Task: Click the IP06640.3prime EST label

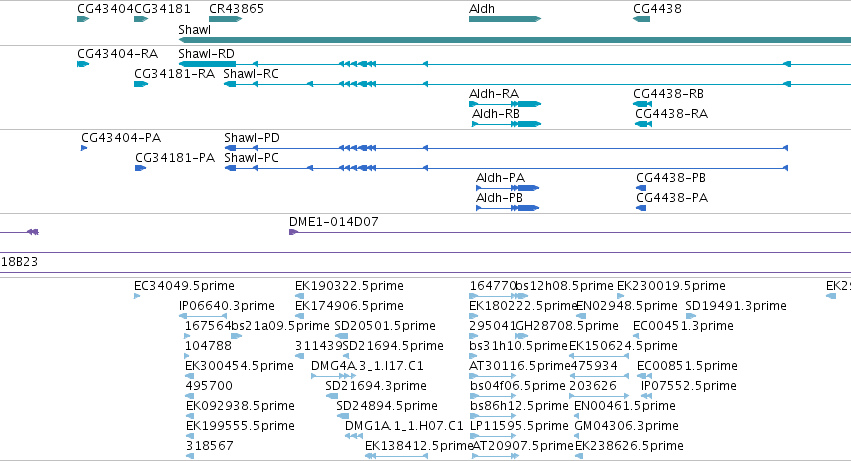Action: 227,306
